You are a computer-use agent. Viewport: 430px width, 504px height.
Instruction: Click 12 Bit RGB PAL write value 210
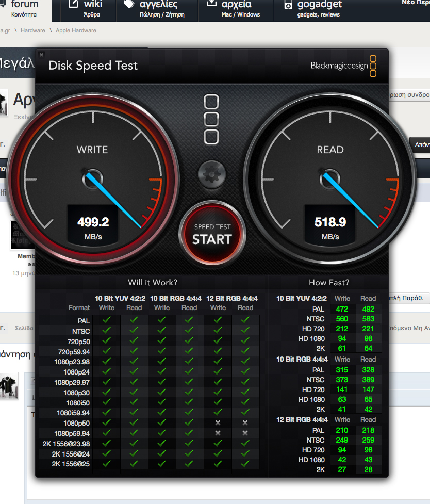coord(342,430)
